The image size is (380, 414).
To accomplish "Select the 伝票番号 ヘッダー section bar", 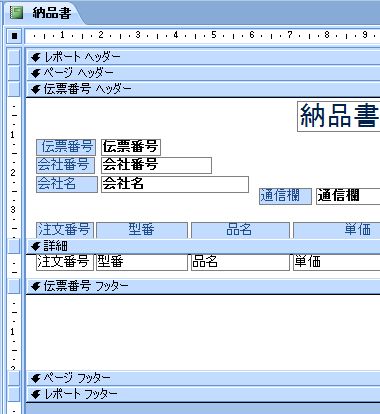I will point(203,89).
